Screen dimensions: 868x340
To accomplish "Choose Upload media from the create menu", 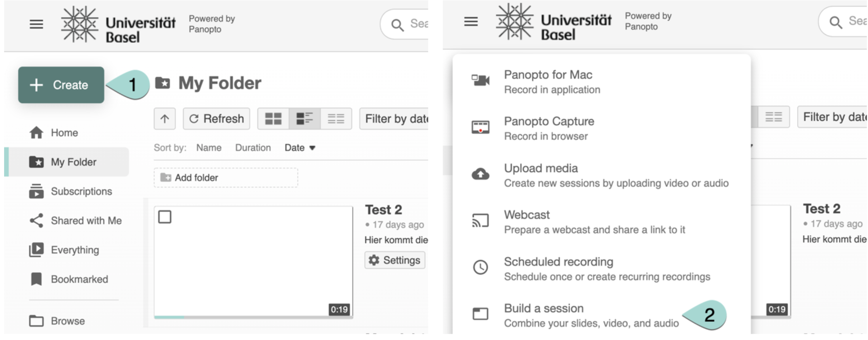I will 541,175.
